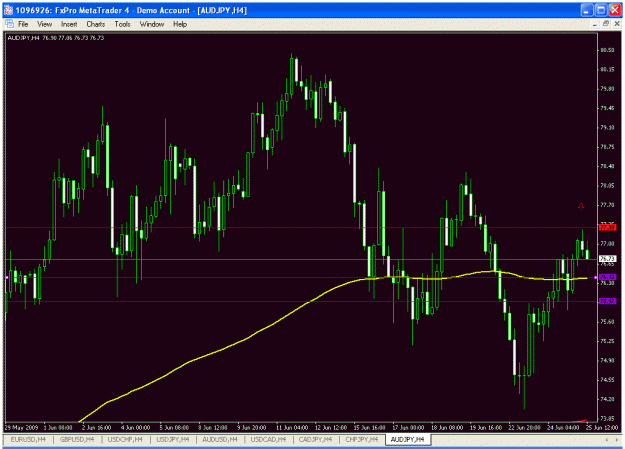The image size is (625, 449).
Task: Switch to the USDCHF,H4 chart tab
Action: click(125, 439)
